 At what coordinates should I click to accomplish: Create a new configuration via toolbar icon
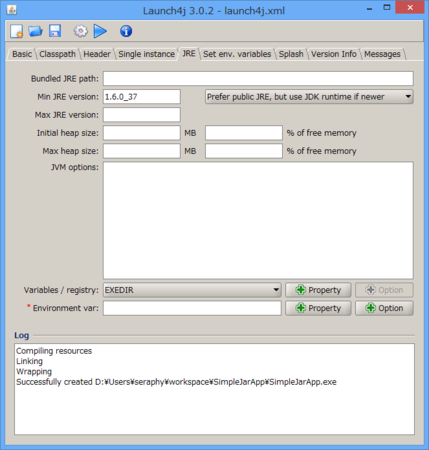click(x=16, y=31)
